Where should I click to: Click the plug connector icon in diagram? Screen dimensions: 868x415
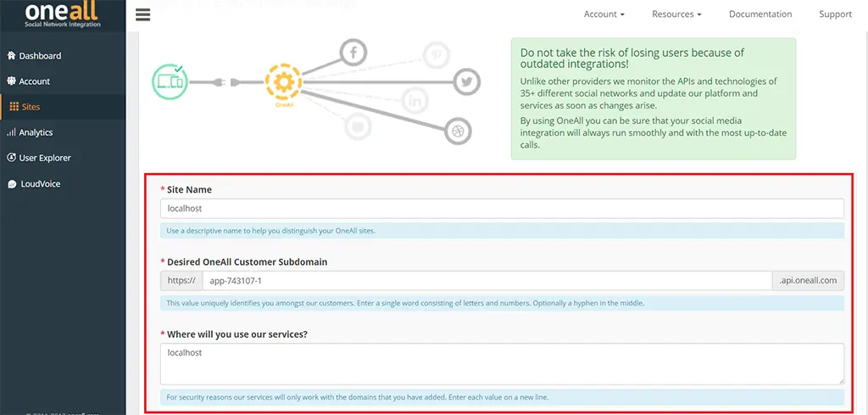(x=226, y=82)
